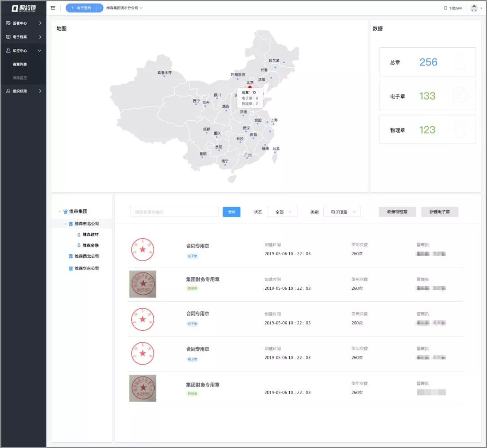Focus the seal name or number search field
Screen dimensions: 487x448
click(174, 212)
